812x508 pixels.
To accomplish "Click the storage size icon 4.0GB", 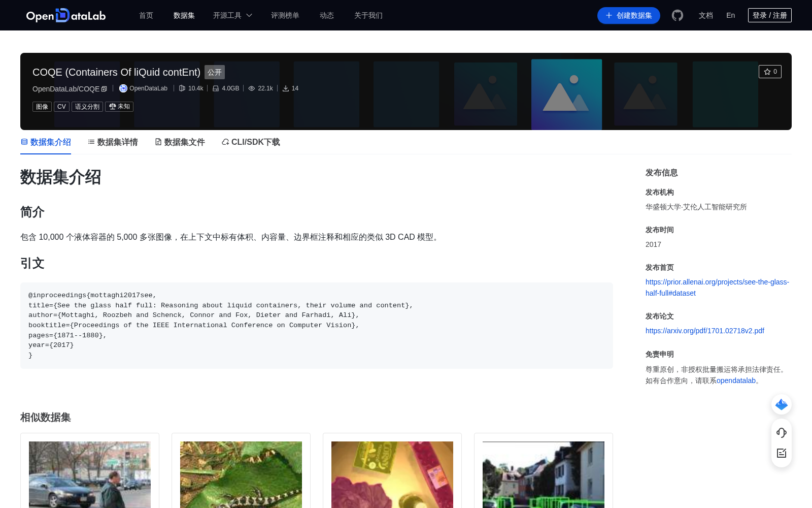I will tap(216, 88).
